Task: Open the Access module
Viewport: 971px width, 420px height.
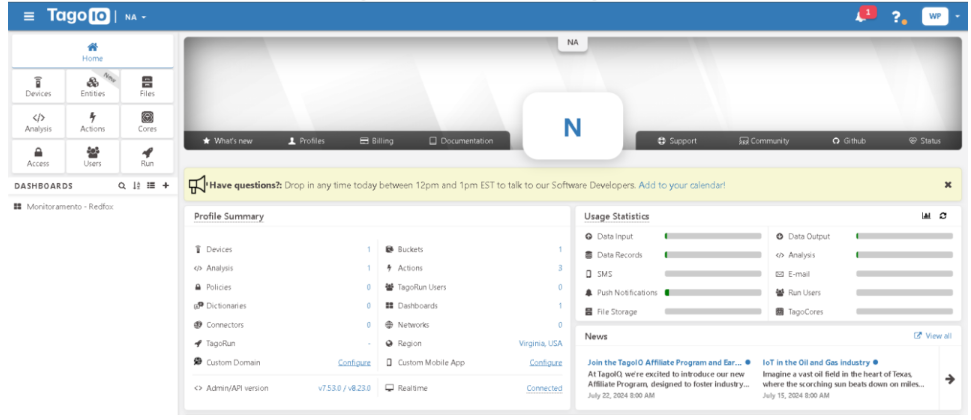Action: click(38, 157)
